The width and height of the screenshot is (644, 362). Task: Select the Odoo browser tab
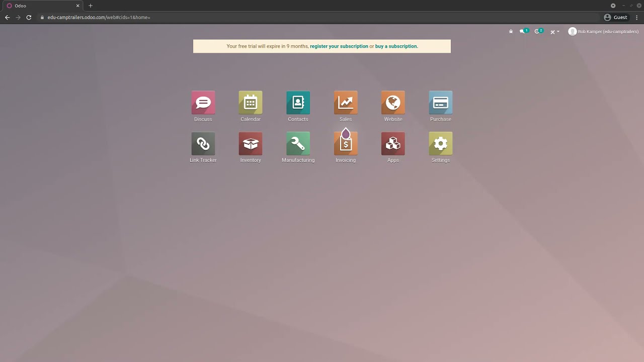pos(43,6)
